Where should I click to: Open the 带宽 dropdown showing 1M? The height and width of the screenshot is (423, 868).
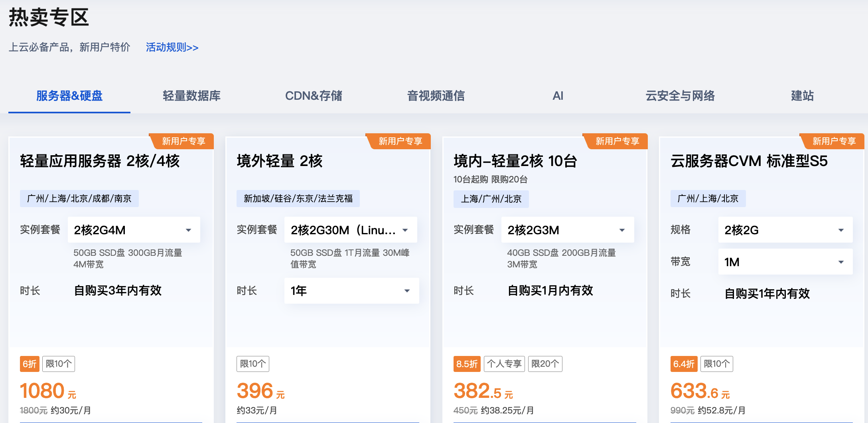(x=784, y=261)
